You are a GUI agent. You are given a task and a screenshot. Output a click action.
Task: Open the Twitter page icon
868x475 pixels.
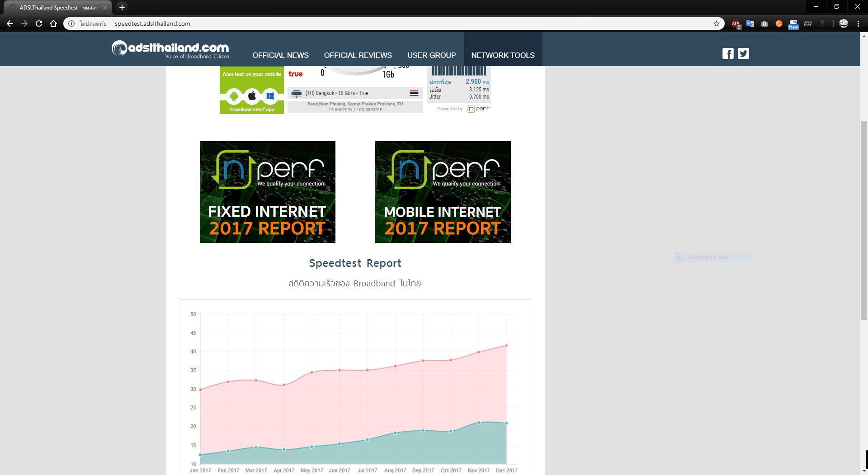743,53
